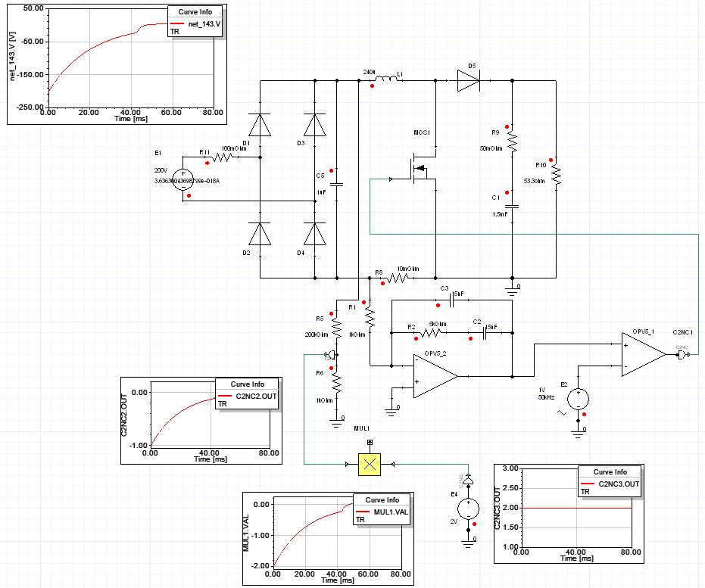
Task: Select op-amp OPV5_2 triangle
Action: (x=435, y=376)
